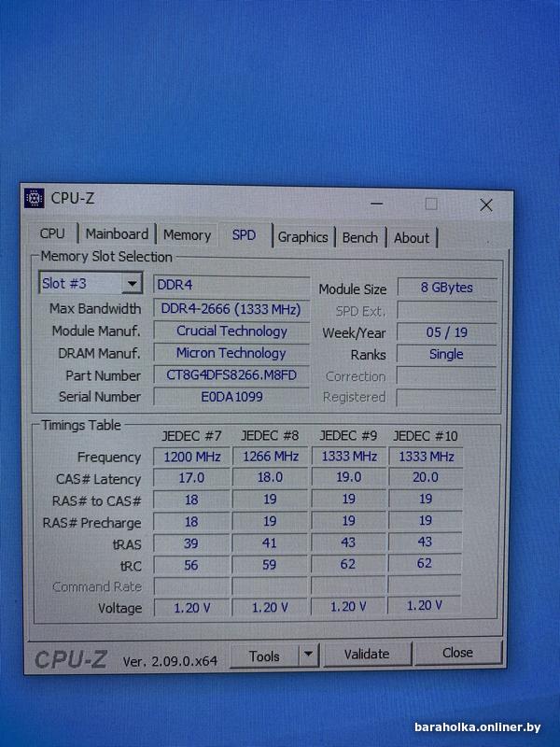This screenshot has height=747, width=560.
Task: Click empty Command Rate cell under JEDEC #7
Action: [x=191, y=586]
